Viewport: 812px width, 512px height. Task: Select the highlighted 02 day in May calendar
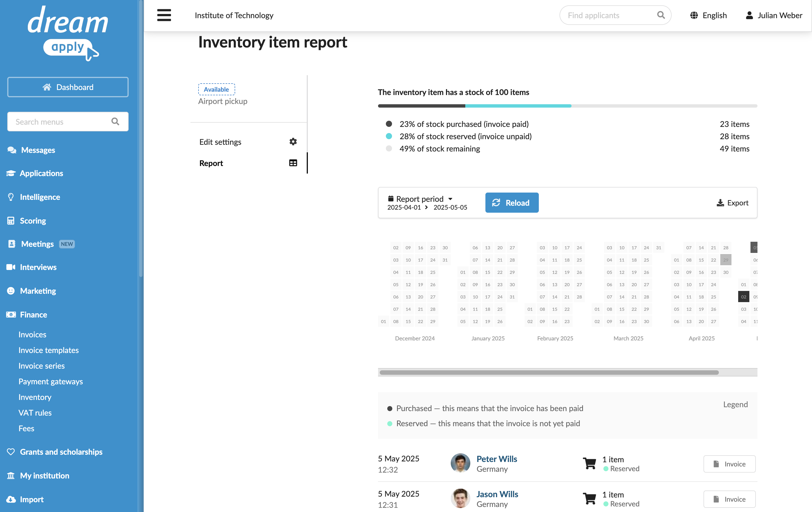click(x=743, y=297)
